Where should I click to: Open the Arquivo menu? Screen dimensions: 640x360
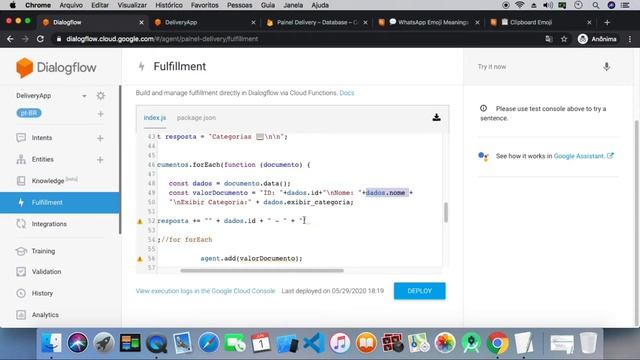click(x=71, y=5)
